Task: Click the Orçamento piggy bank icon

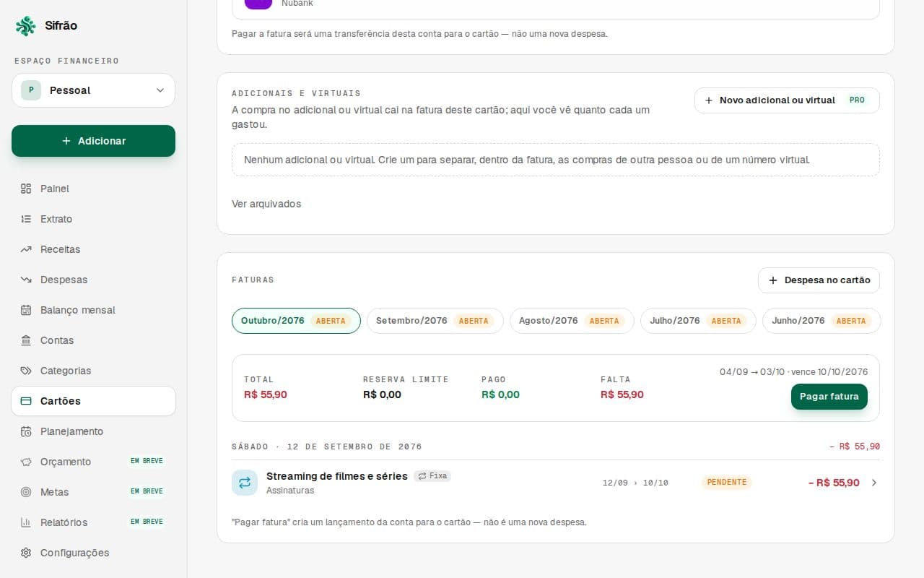Action: tap(26, 462)
